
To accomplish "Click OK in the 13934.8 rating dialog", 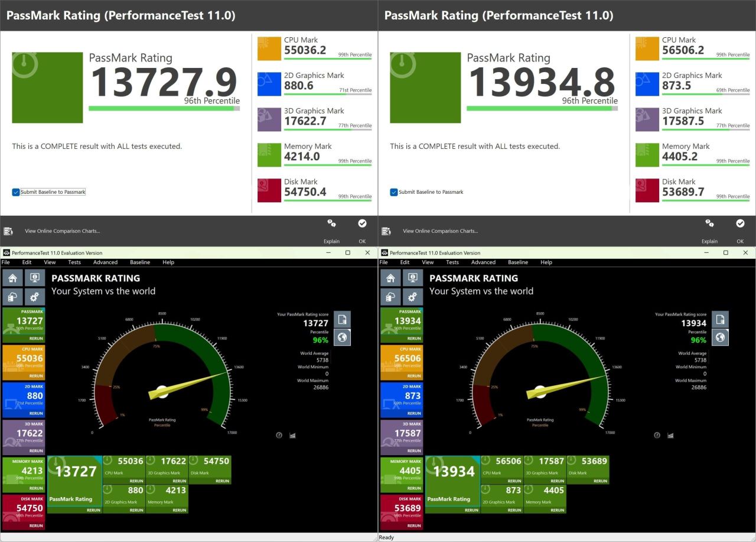I will coord(740,231).
